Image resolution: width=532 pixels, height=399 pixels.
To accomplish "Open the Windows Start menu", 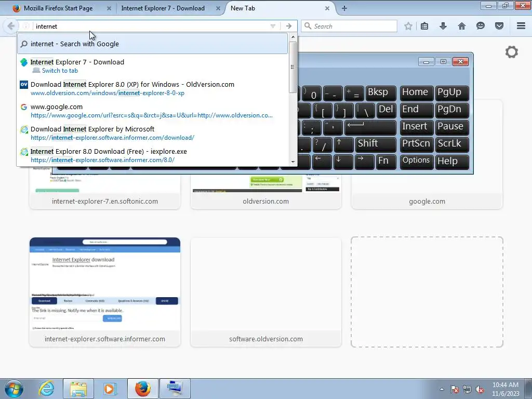I will coord(13,389).
